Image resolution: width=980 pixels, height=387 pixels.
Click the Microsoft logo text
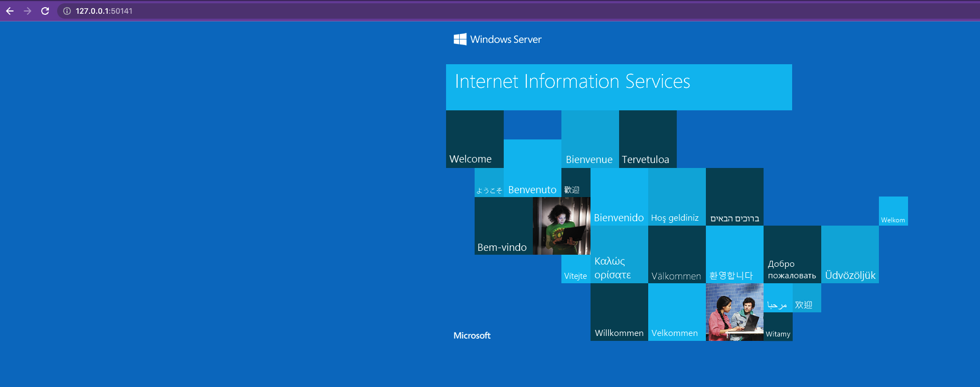pyautogui.click(x=472, y=335)
